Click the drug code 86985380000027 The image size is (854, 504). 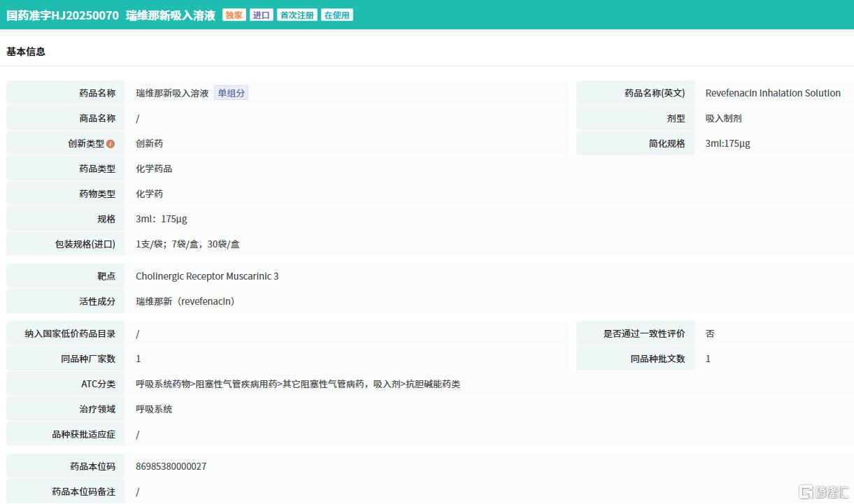pos(171,466)
